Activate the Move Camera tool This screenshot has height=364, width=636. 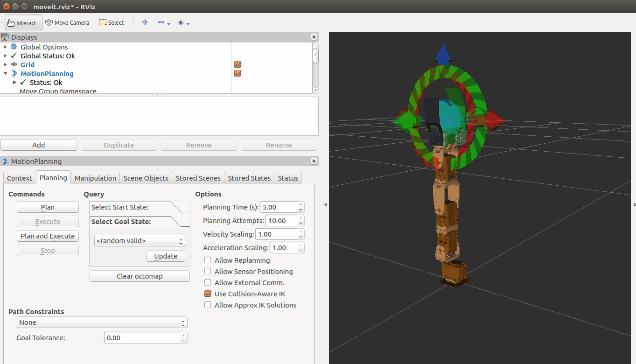click(67, 22)
